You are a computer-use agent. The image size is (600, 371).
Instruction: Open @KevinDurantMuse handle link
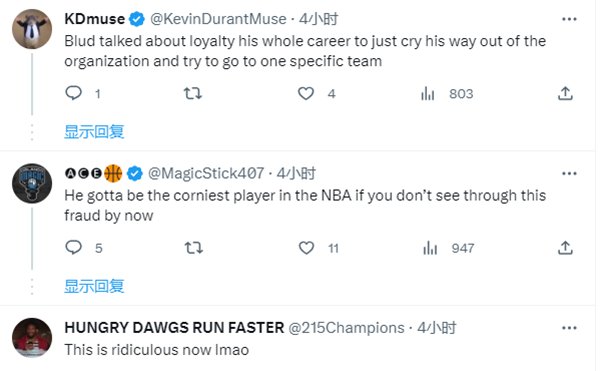218,19
